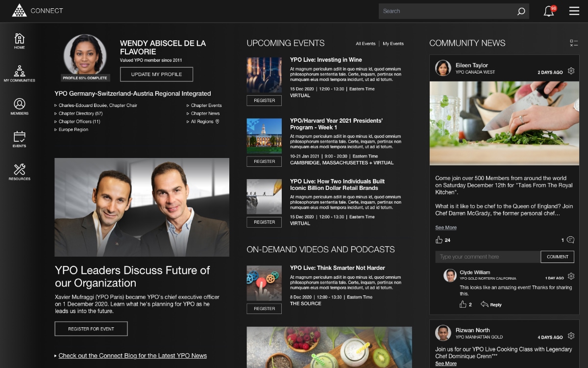
Task: Like Eileen Taylor's post with thumbs-up
Action: 439,240
